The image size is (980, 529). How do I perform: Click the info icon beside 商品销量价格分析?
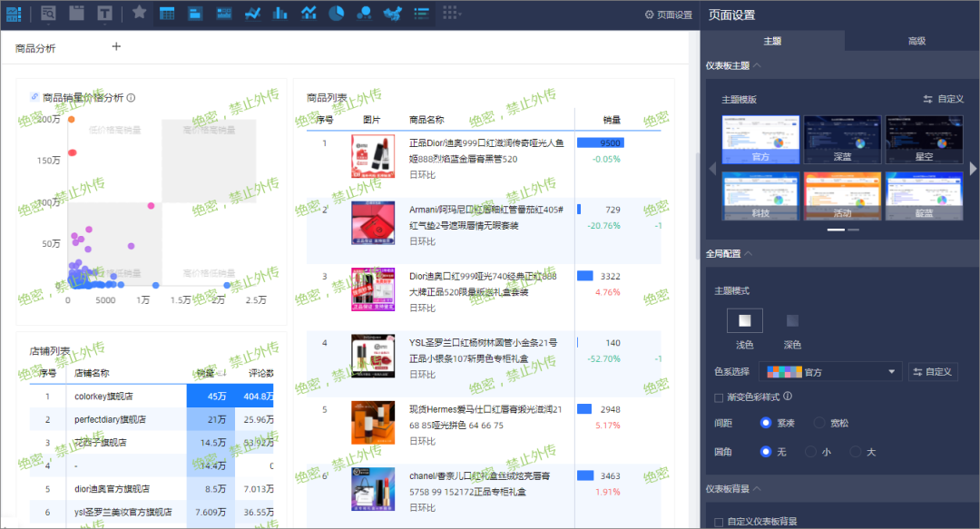pos(132,98)
